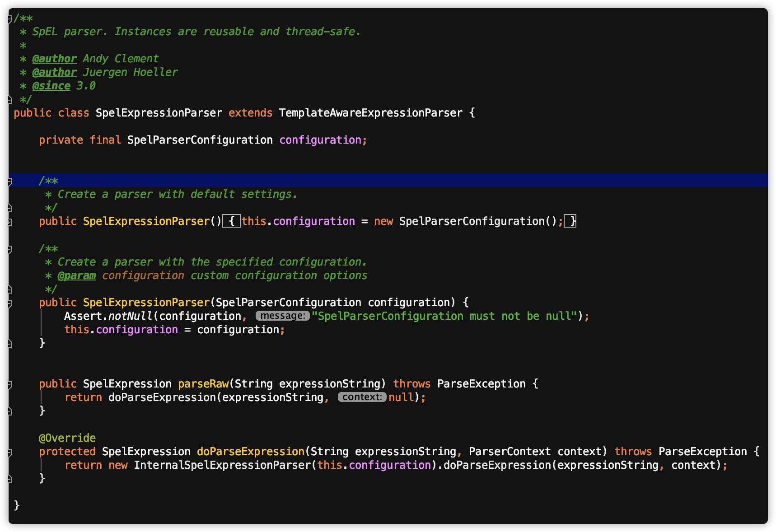Collapse the 'specified configuration' Javadoc fold marker
The image size is (776, 532).
point(10,249)
